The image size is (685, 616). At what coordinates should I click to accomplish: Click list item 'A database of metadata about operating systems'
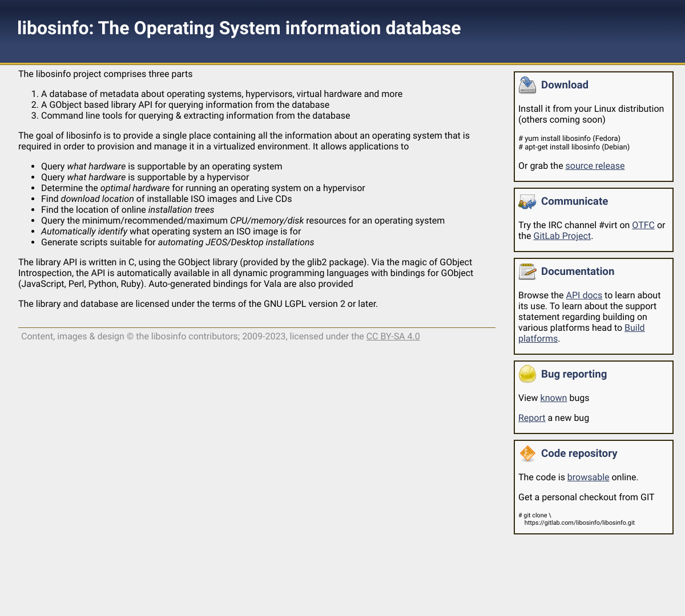(x=221, y=94)
